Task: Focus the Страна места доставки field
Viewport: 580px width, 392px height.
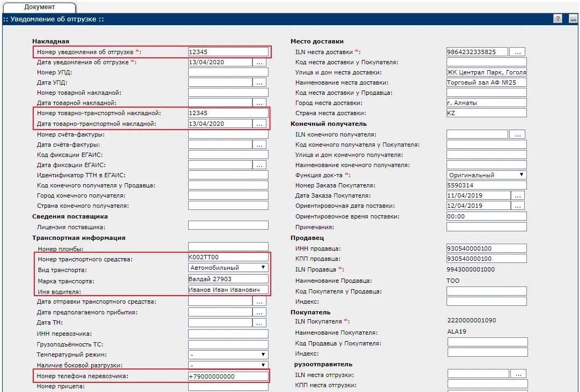Action: point(486,113)
